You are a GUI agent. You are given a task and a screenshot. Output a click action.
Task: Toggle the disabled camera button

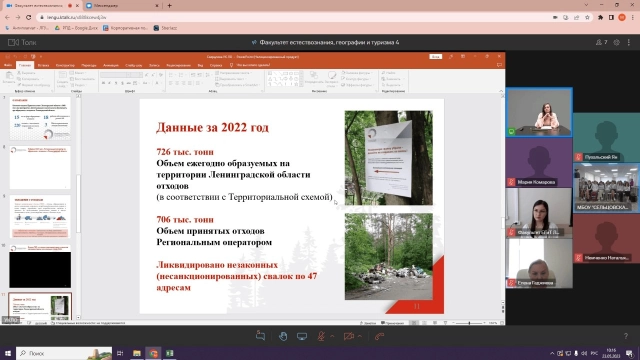click(x=349, y=336)
